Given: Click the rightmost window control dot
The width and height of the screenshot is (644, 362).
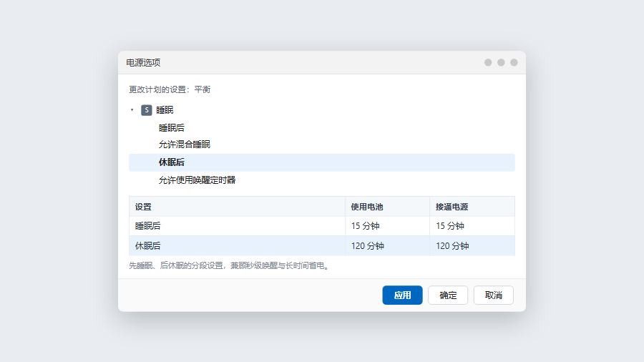Looking at the screenshot, I should click(514, 62).
